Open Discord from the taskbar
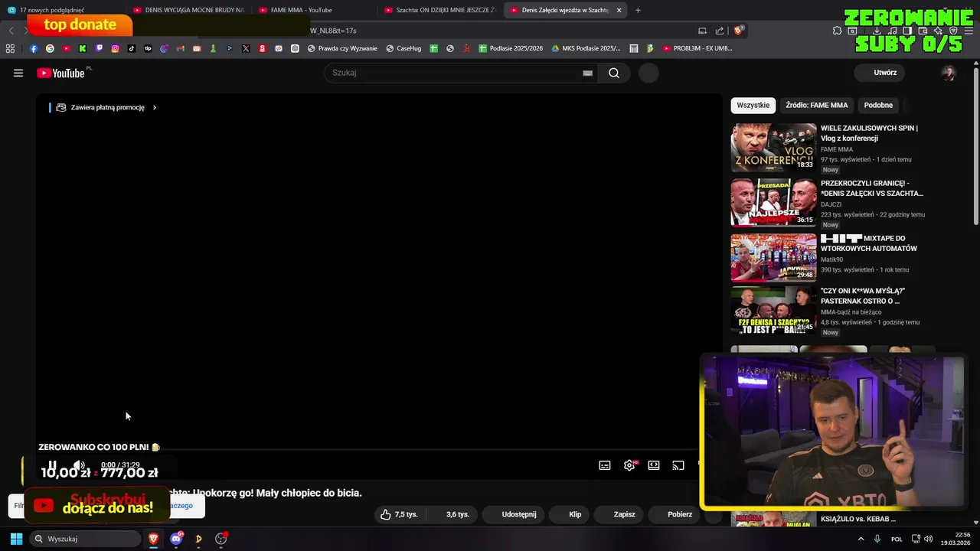980x551 pixels. coord(176,539)
